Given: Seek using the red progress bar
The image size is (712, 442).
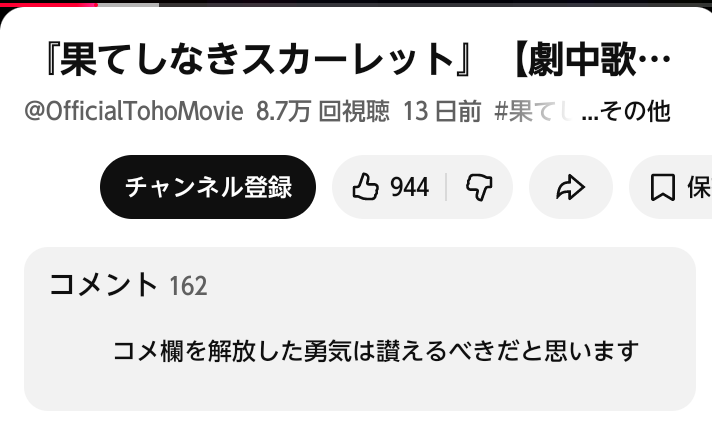Looking at the screenshot, I should pyautogui.click(x=49, y=5).
